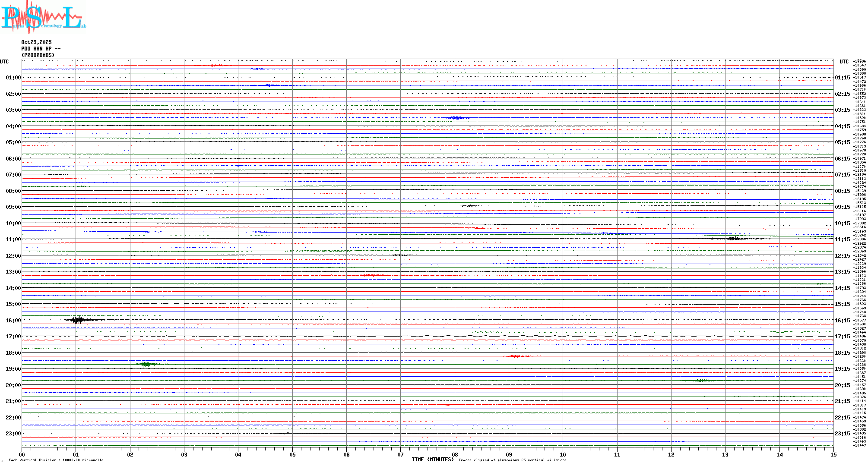Click the PSL Seismology Lab logo
This screenshot has height=466, width=868.
coord(43,17)
